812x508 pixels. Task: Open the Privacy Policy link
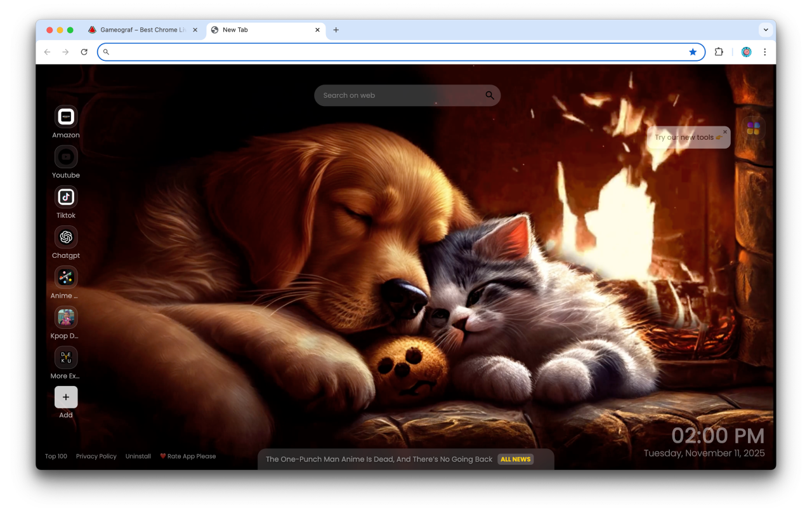(x=96, y=457)
